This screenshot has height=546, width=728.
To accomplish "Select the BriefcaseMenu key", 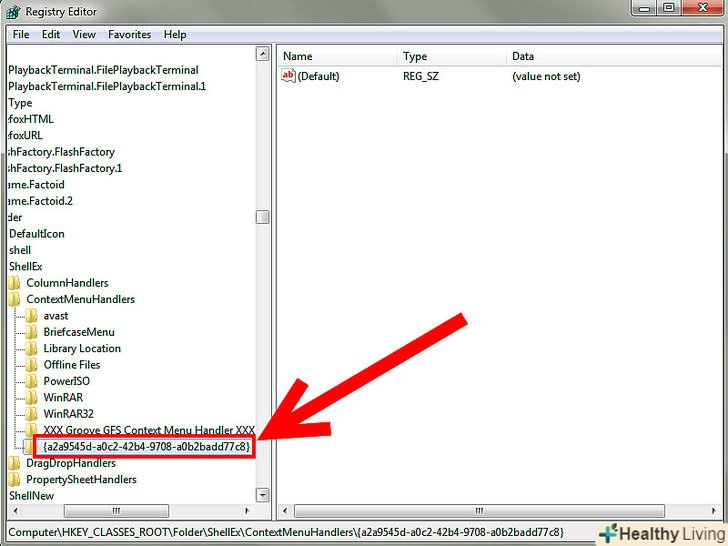I will (x=79, y=332).
